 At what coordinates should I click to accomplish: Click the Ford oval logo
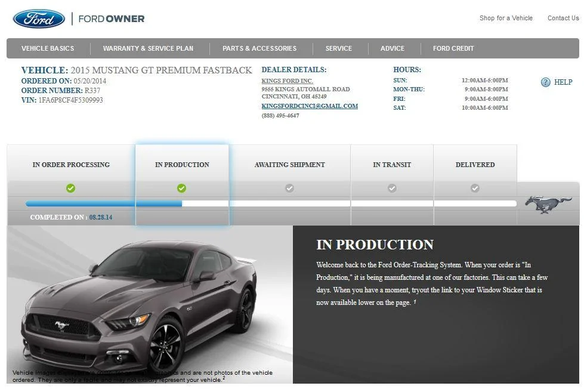coord(39,18)
